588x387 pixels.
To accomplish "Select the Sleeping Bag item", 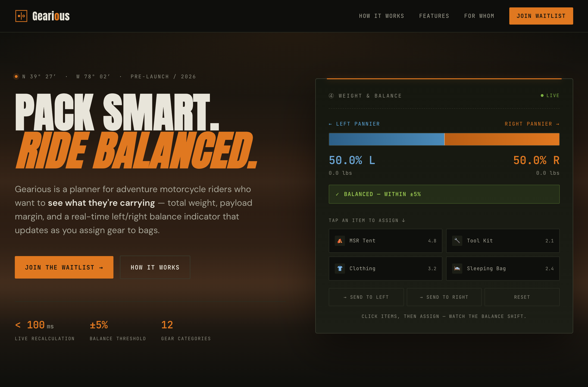I will tap(503, 269).
